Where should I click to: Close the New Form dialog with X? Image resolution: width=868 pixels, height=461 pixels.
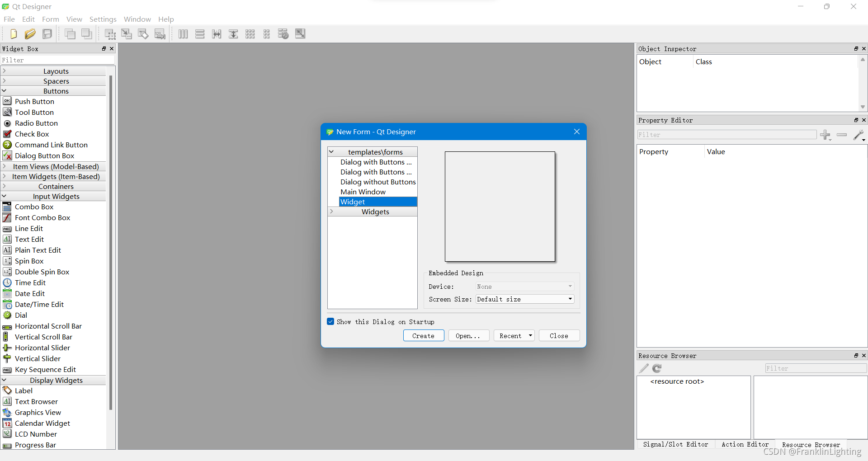(x=576, y=132)
